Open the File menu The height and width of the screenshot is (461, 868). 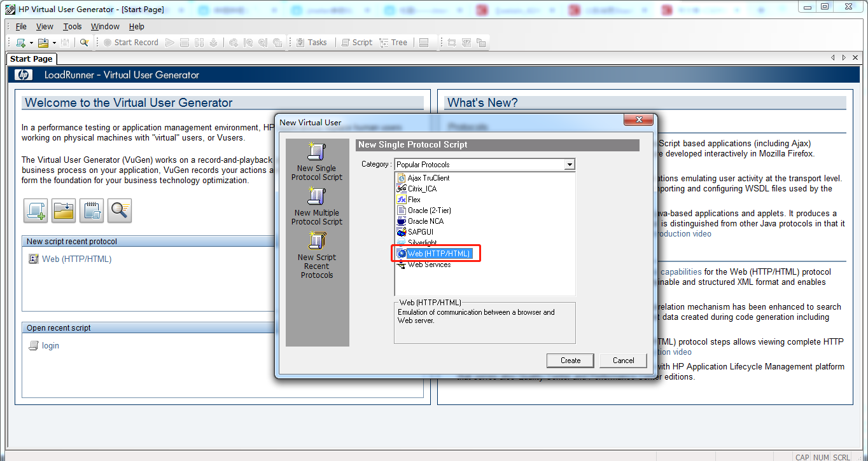(21, 27)
